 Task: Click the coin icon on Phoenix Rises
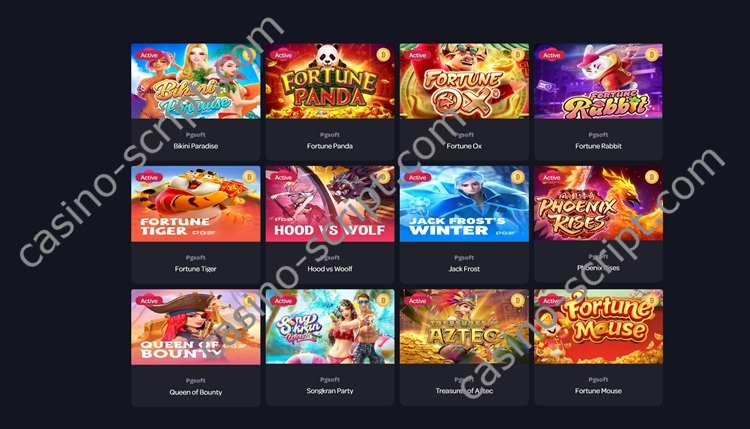click(x=651, y=177)
